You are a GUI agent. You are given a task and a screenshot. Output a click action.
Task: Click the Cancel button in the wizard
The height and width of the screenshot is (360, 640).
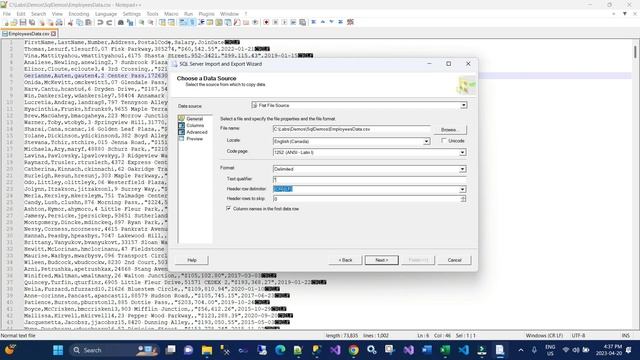coord(454,260)
